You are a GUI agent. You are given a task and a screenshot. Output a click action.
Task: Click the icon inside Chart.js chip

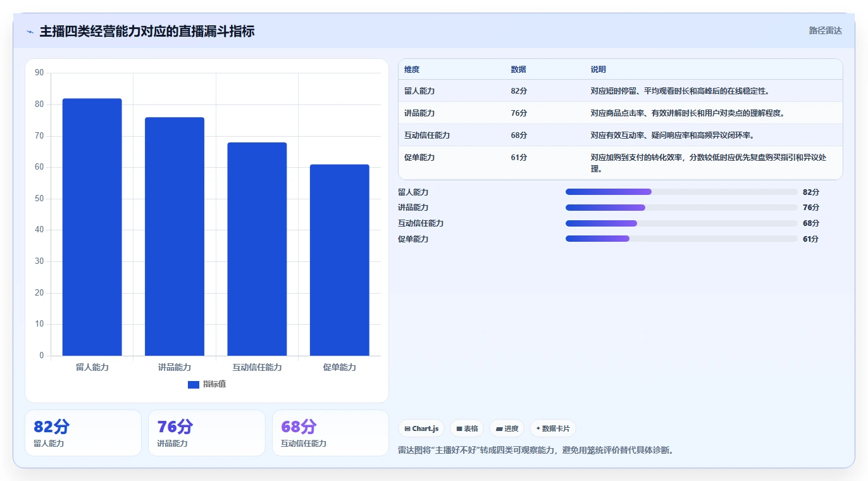point(407,428)
